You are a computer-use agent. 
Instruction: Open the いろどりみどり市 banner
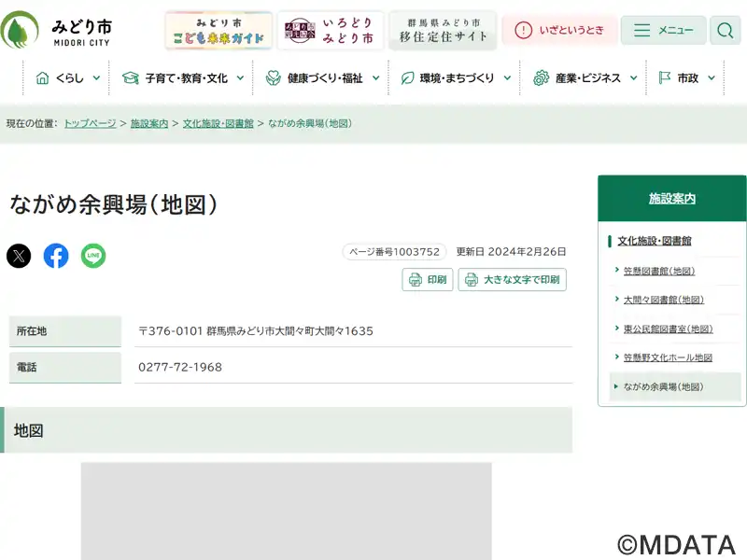(331, 31)
